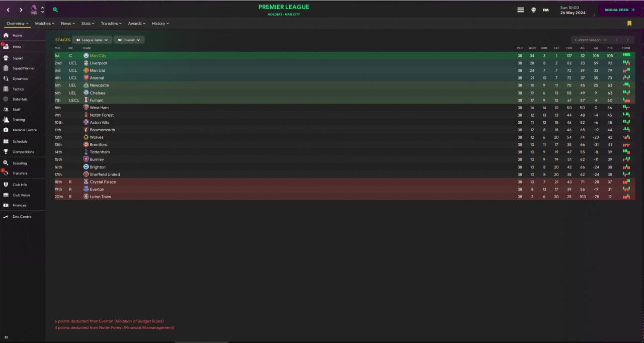Go to next season arrow

627,40
